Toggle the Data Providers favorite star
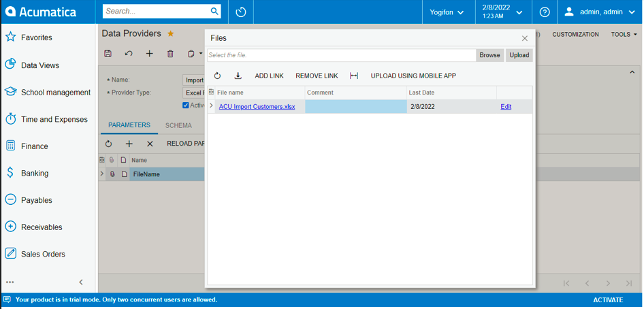 pyautogui.click(x=170, y=33)
